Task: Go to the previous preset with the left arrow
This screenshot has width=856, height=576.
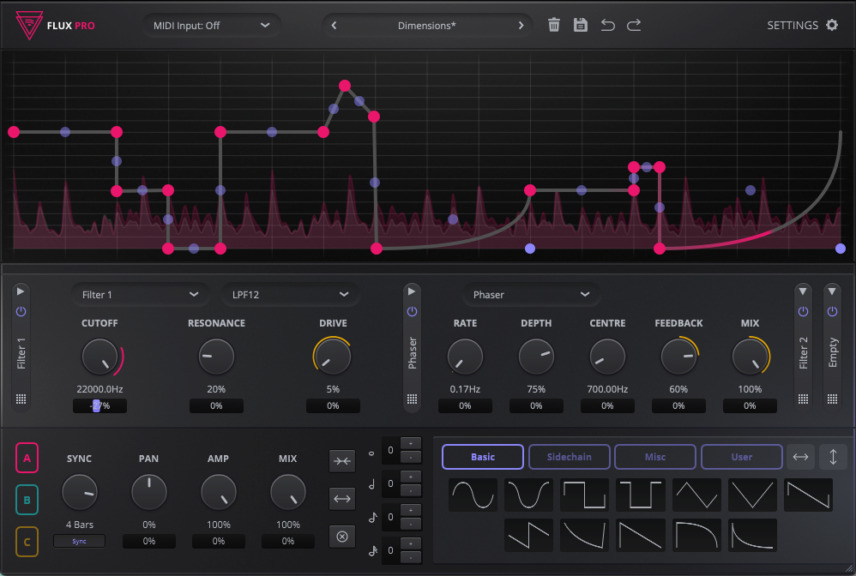Action: pyautogui.click(x=334, y=26)
